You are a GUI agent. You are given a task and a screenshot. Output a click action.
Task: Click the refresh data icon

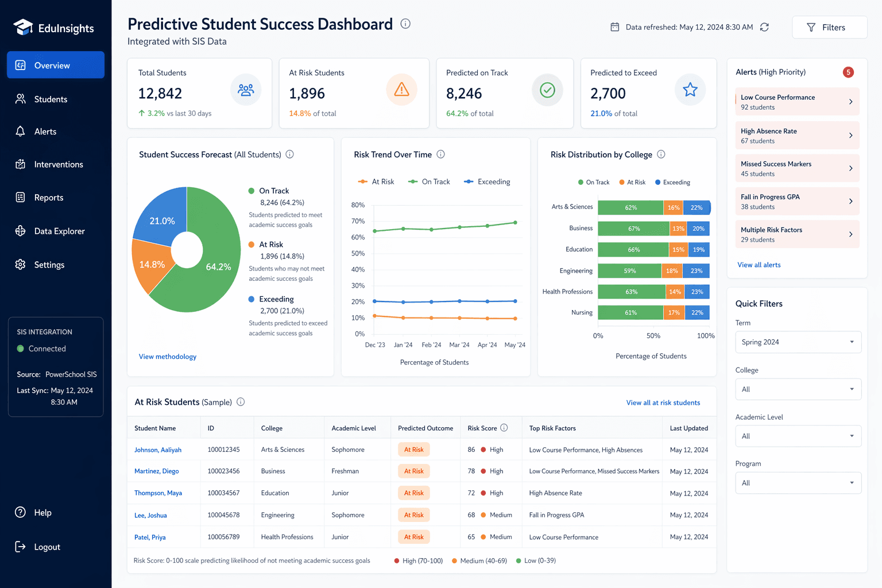pos(764,27)
